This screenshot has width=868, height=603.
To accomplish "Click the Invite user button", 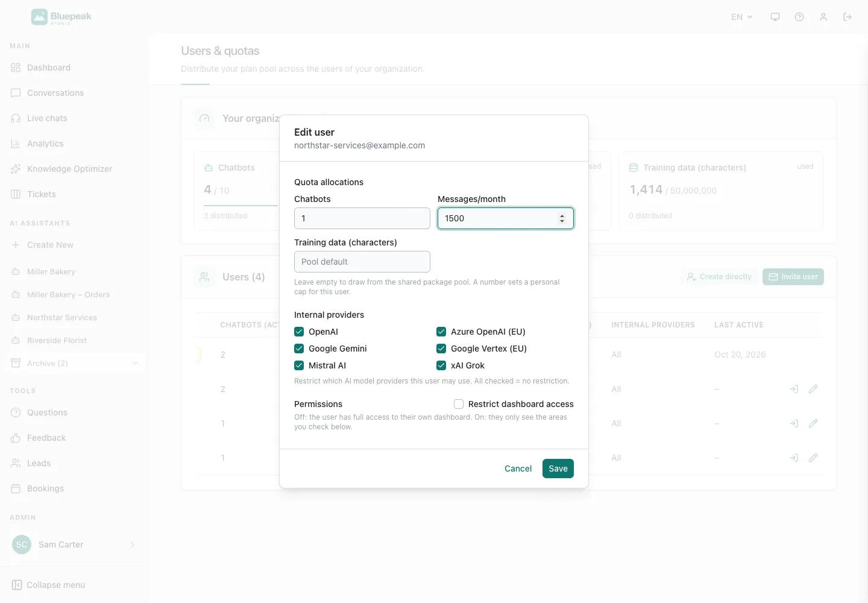I will coord(793,277).
